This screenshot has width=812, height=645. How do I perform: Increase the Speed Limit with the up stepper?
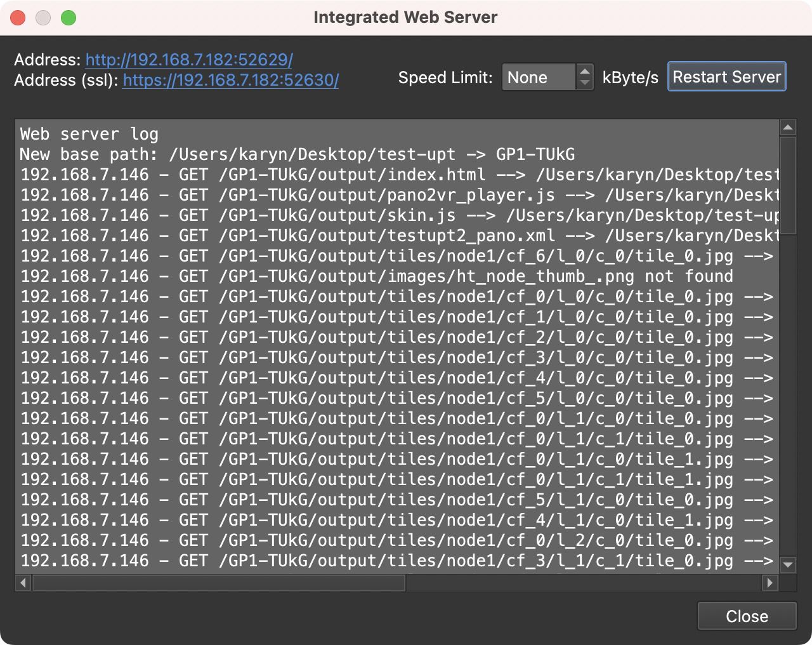[x=584, y=71]
